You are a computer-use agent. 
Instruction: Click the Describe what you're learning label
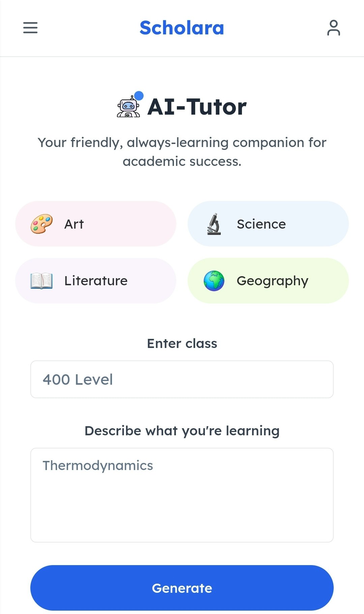tap(182, 431)
